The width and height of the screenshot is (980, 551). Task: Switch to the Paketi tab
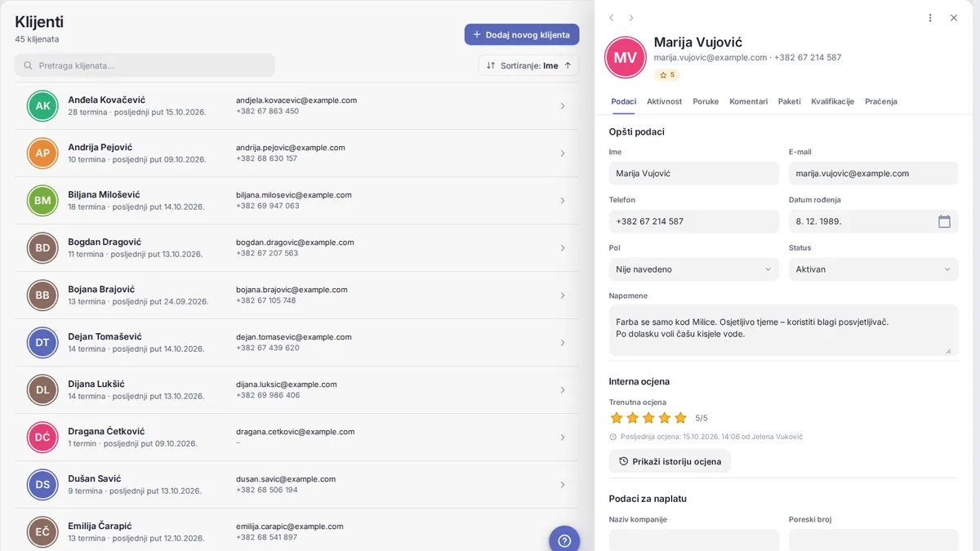[x=790, y=101]
